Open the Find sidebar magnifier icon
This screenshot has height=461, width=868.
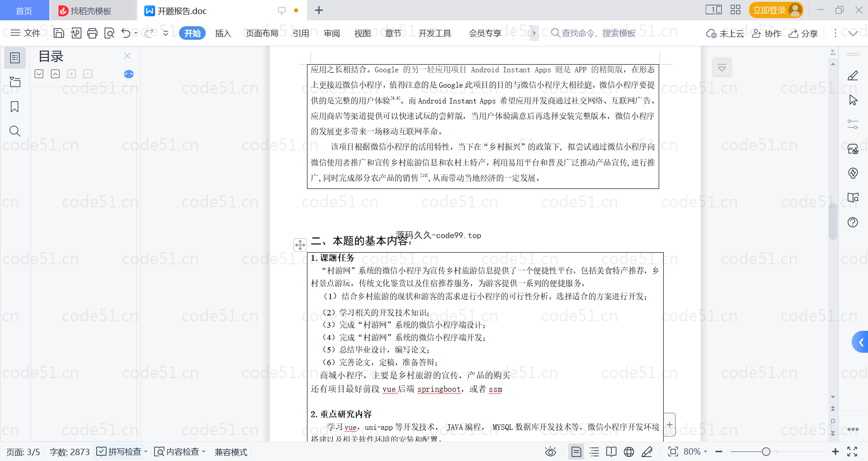click(x=15, y=131)
